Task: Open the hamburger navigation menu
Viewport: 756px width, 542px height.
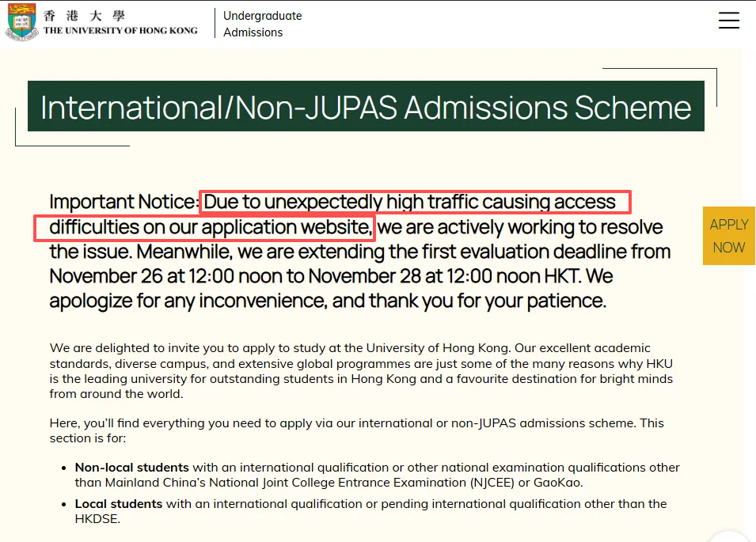Action: coord(728,21)
